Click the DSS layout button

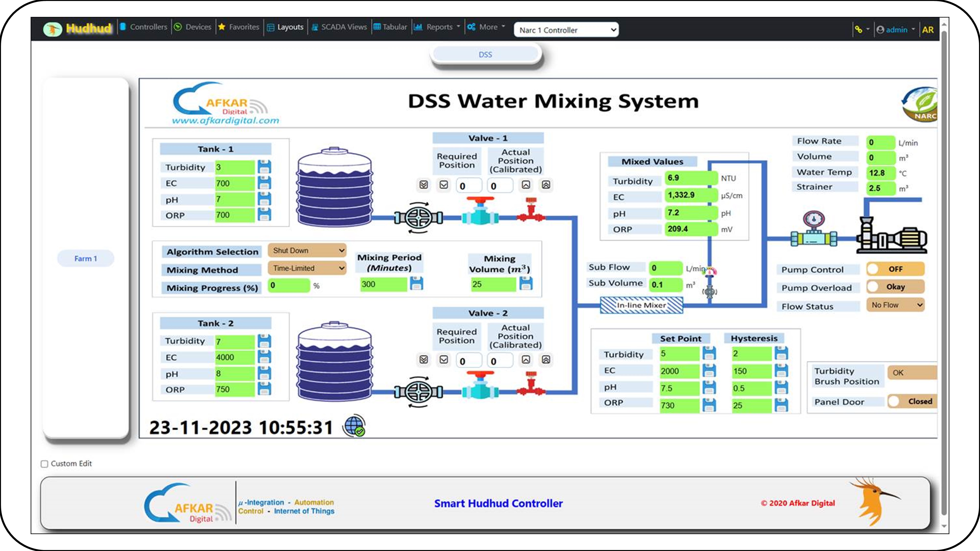pos(485,54)
